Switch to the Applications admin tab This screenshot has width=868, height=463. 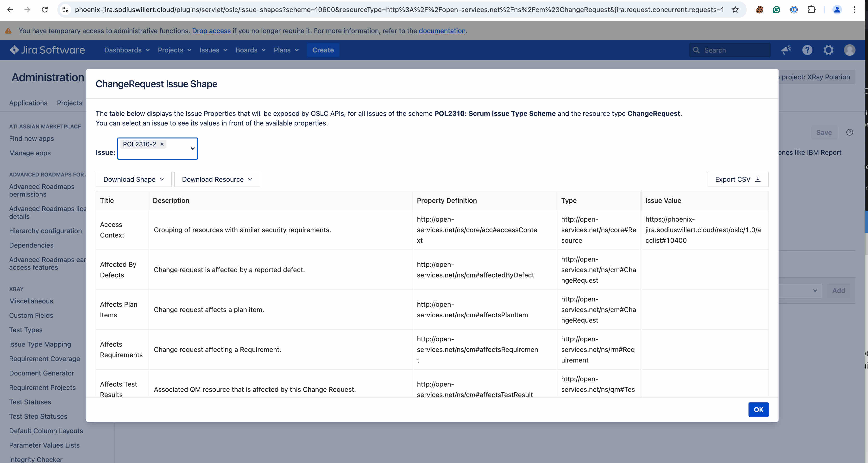[28, 103]
